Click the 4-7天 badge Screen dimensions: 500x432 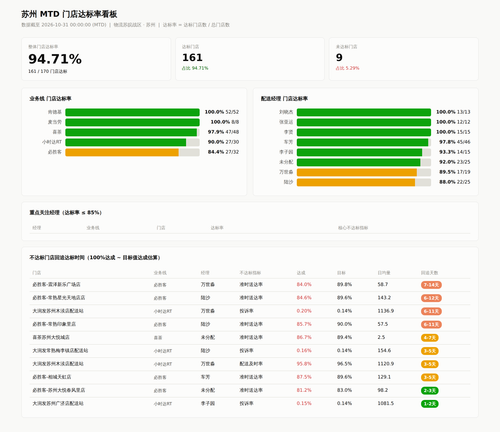click(430, 338)
